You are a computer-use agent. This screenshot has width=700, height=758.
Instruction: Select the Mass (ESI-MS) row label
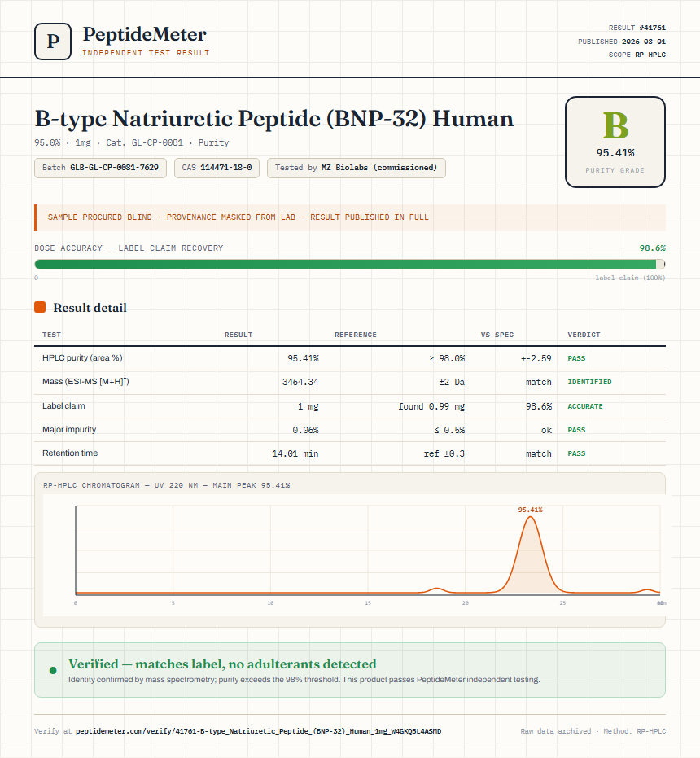[x=85, y=381]
